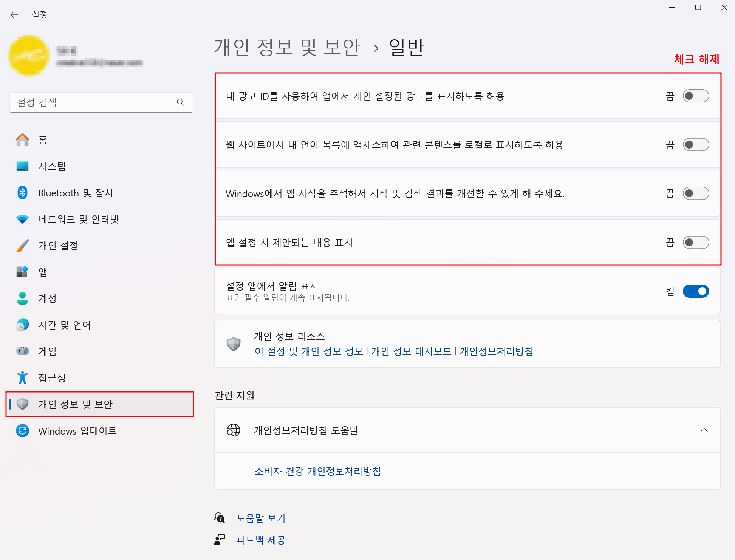Collapse the 개인정보처리방침 도움말 section
The height and width of the screenshot is (560, 735).
click(704, 430)
